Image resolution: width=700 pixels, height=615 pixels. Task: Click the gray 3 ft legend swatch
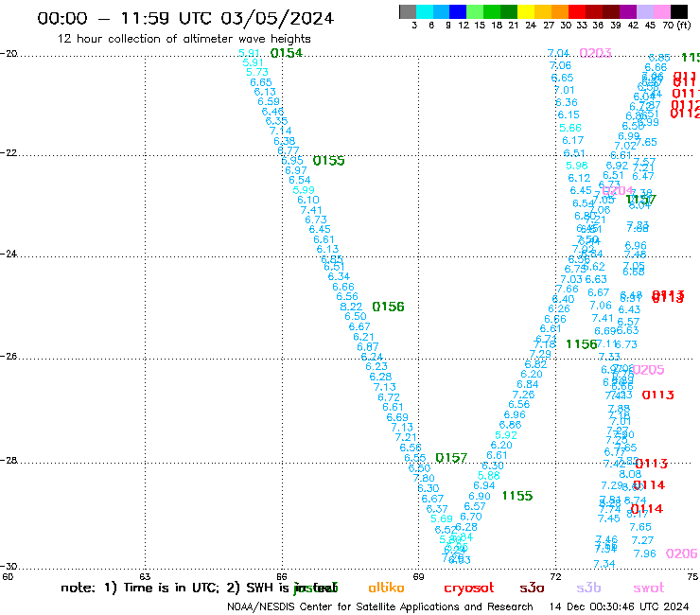(408, 11)
